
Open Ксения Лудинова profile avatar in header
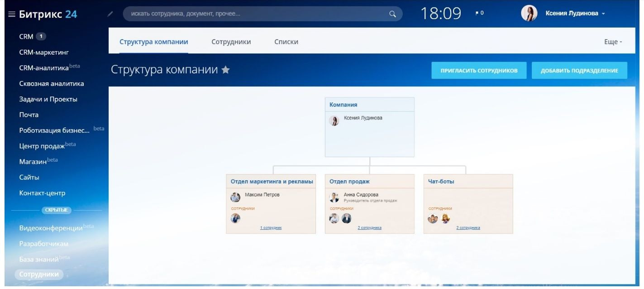(x=529, y=14)
